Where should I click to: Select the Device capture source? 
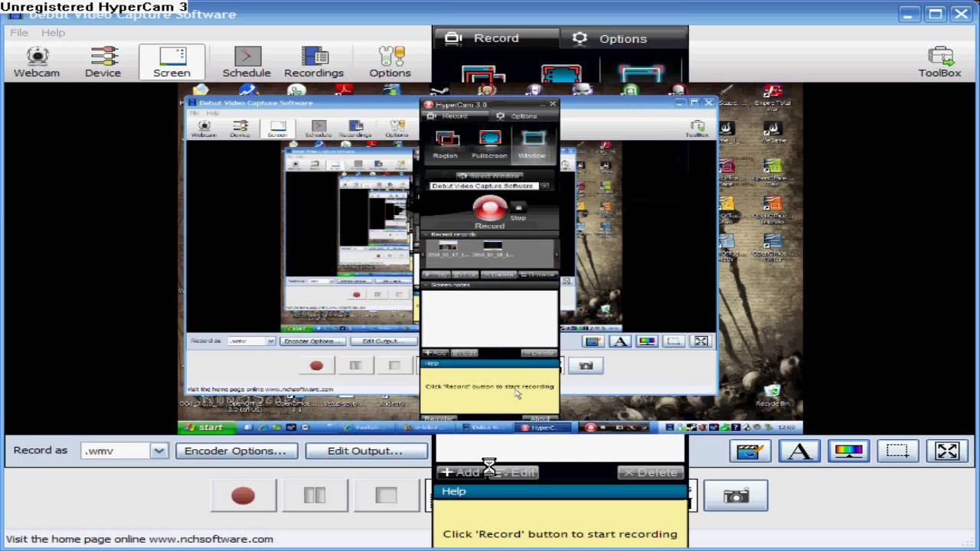tap(103, 62)
